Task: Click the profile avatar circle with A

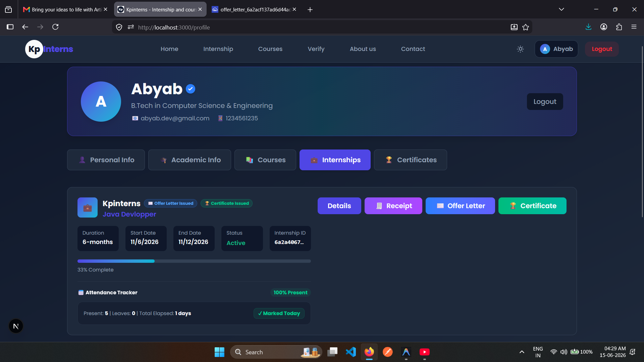Action: (x=101, y=102)
